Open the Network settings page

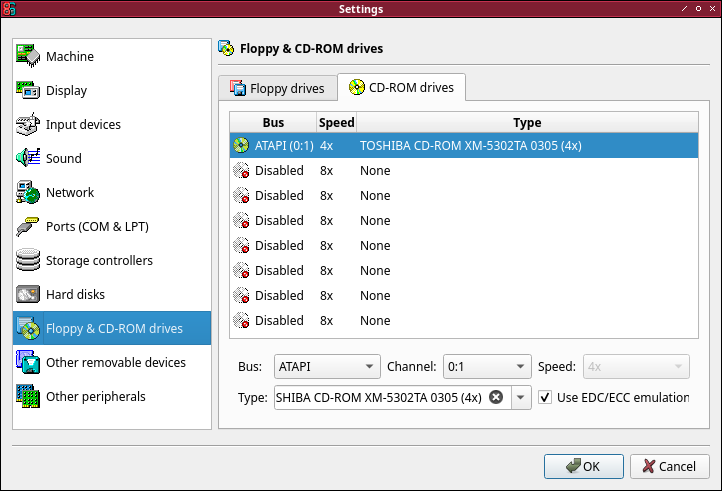coord(112,192)
